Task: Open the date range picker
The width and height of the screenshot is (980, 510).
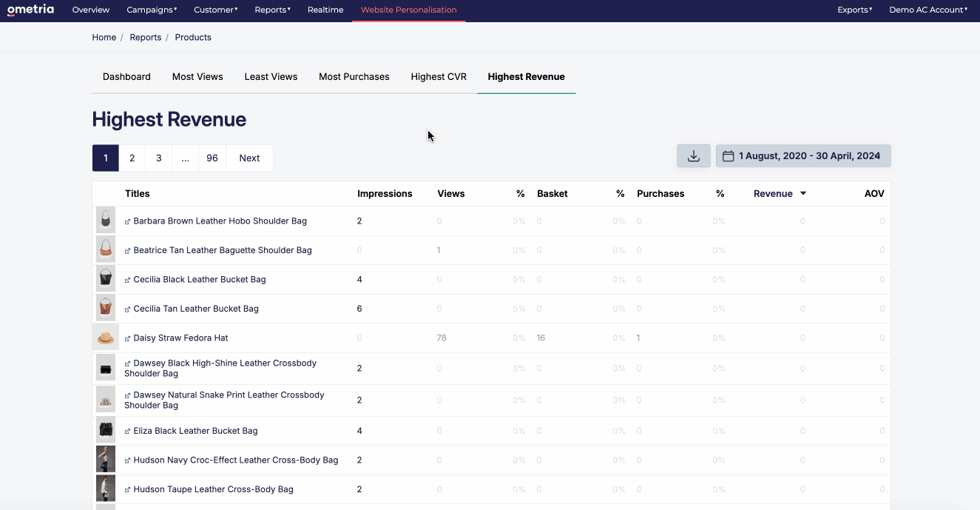Action: (x=803, y=156)
